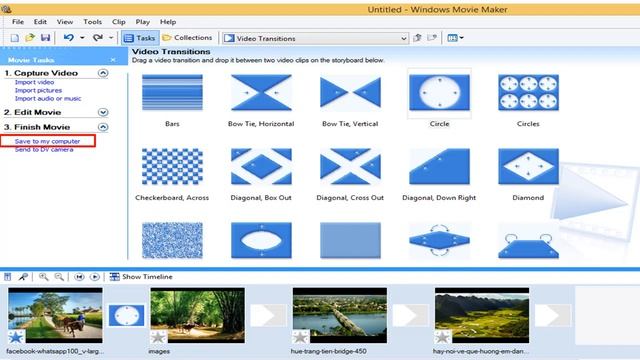Click the Zoom Out magnifier icon
Screen dimensions: 640x360
[59, 277]
